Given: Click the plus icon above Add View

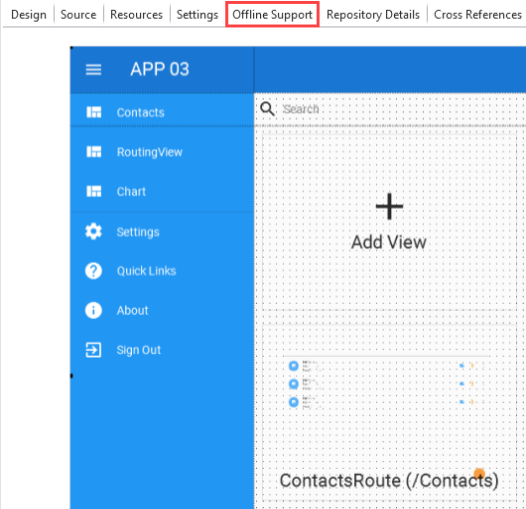Looking at the screenshot, I should tap(389, 206).
